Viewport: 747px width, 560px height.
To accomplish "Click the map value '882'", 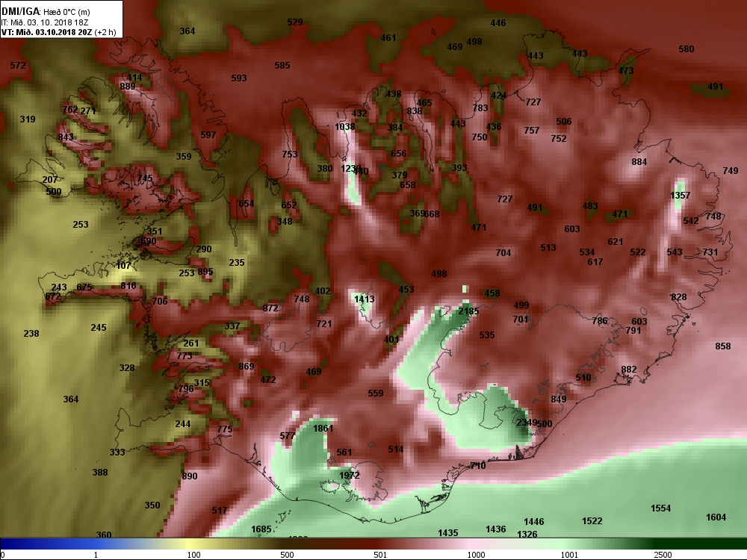I will coord(629,370).
